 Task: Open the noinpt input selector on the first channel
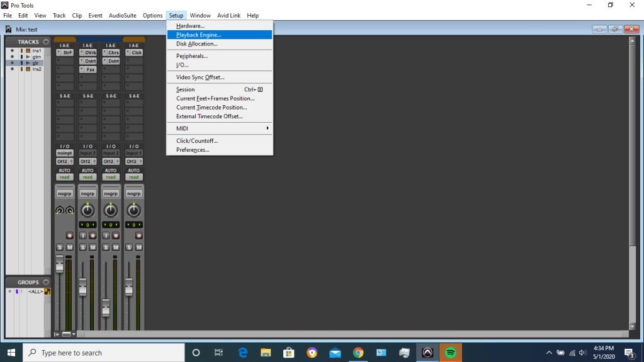pyautogui.click(x=64, y=153)
